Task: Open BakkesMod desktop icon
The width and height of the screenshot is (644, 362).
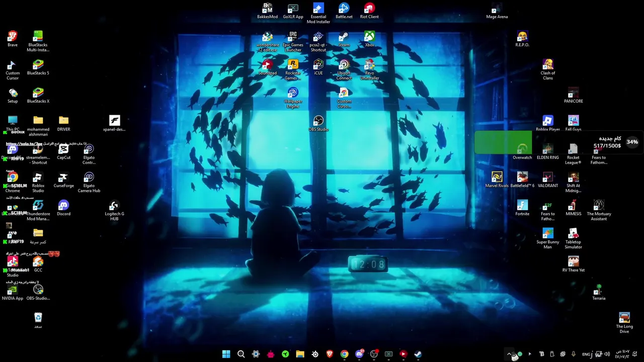Action: pyautogui.click(x=267, y=11)
